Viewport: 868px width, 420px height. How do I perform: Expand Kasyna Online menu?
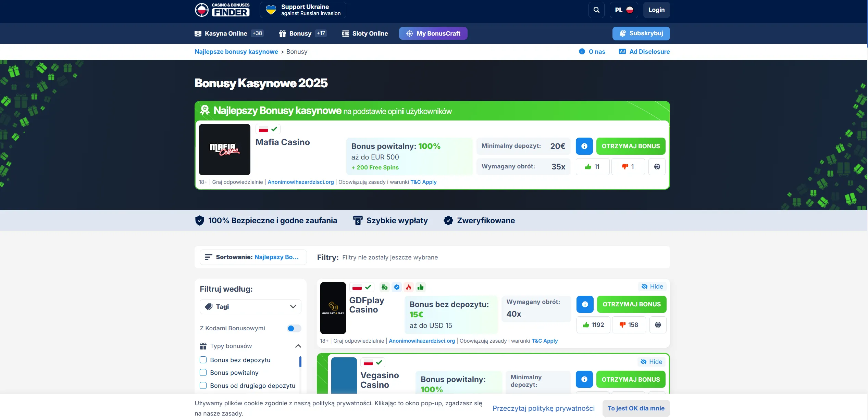coord(229,34)
